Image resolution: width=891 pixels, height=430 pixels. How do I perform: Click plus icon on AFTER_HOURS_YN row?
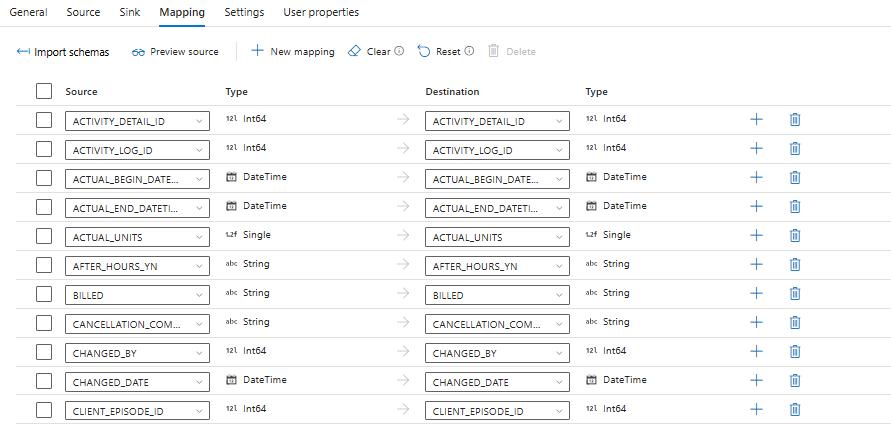point(757,264)
